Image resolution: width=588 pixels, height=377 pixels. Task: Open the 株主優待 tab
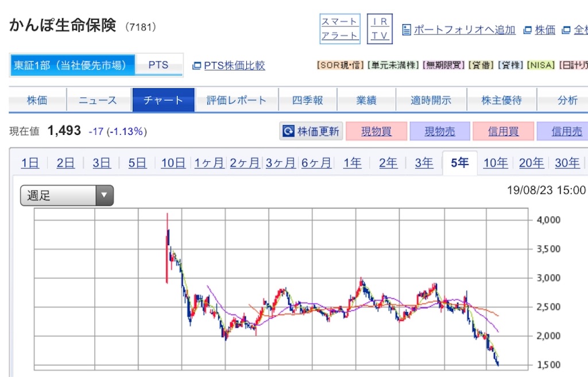(x=502, y=100)
